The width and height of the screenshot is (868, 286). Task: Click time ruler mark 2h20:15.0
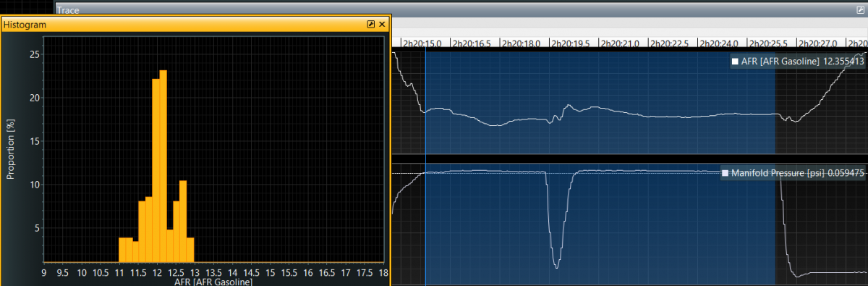click(x=422, y=43)
